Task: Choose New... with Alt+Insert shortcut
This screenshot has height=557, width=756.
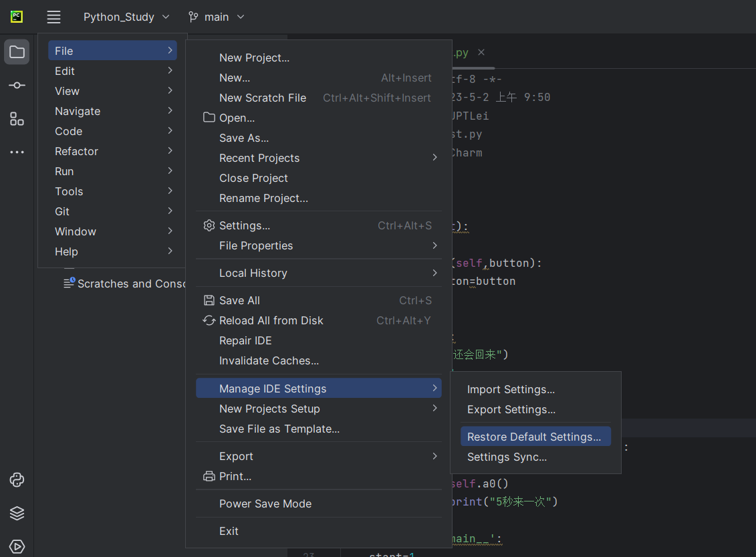Action: click(319, 78)
